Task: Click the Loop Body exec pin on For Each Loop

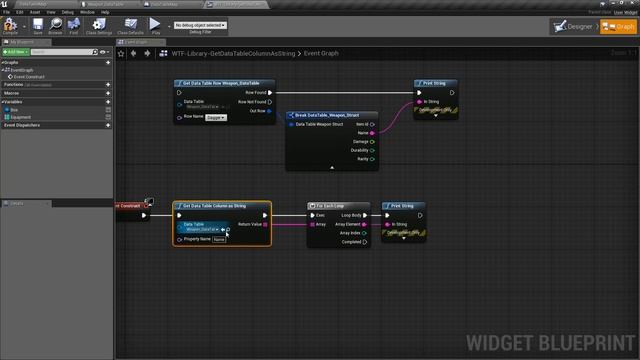Action: [x=365, y=215]
